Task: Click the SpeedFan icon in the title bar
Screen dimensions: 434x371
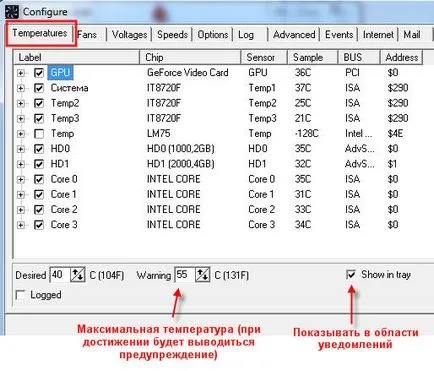Action: pyautogui.click(x=12, y=12)
